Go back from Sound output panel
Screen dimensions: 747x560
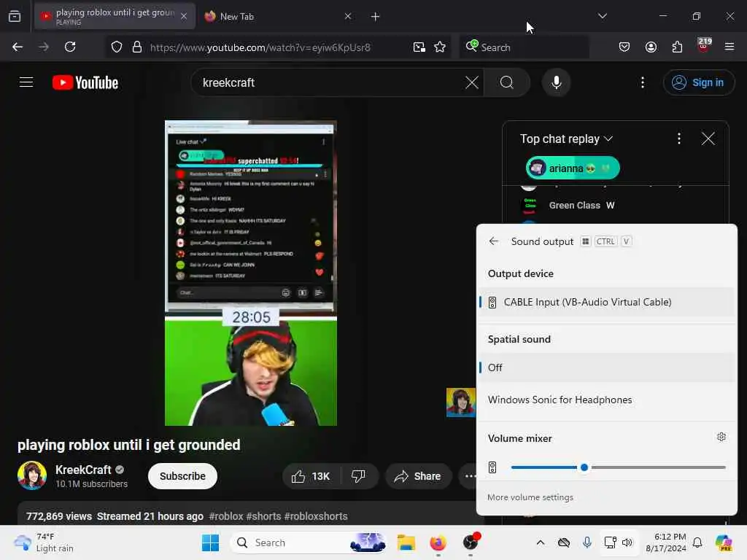494,241
